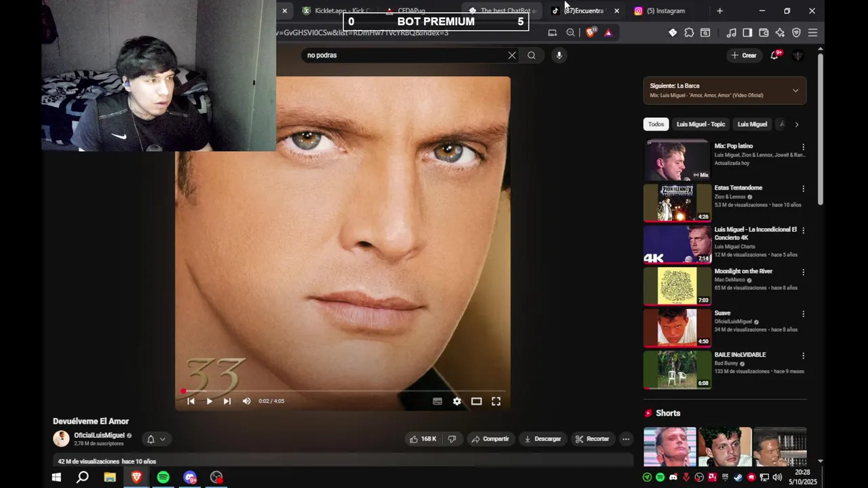Open Brave hamburger main menu

[812, 33]
